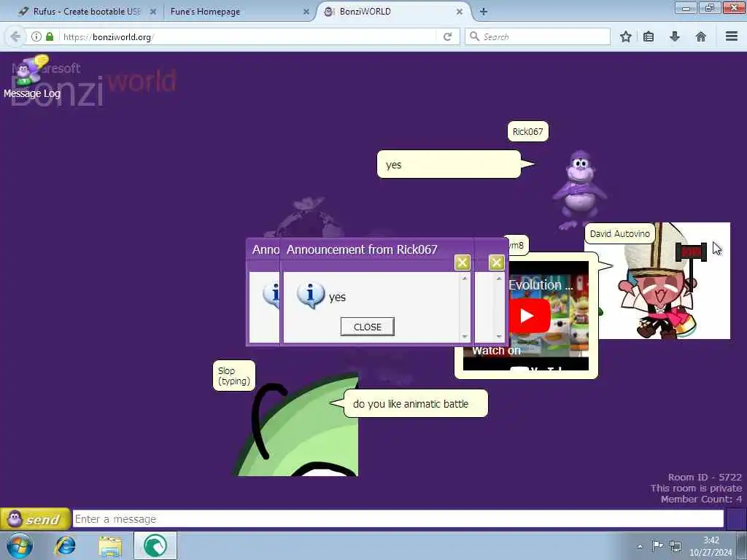Close the rear announcement window with X

pos(496,262)
